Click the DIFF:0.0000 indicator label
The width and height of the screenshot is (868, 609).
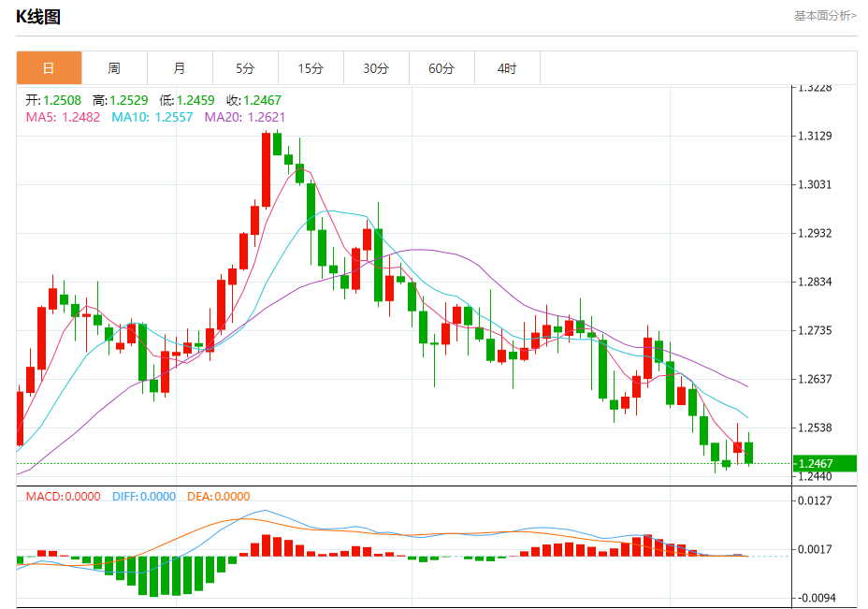[144, 496]
